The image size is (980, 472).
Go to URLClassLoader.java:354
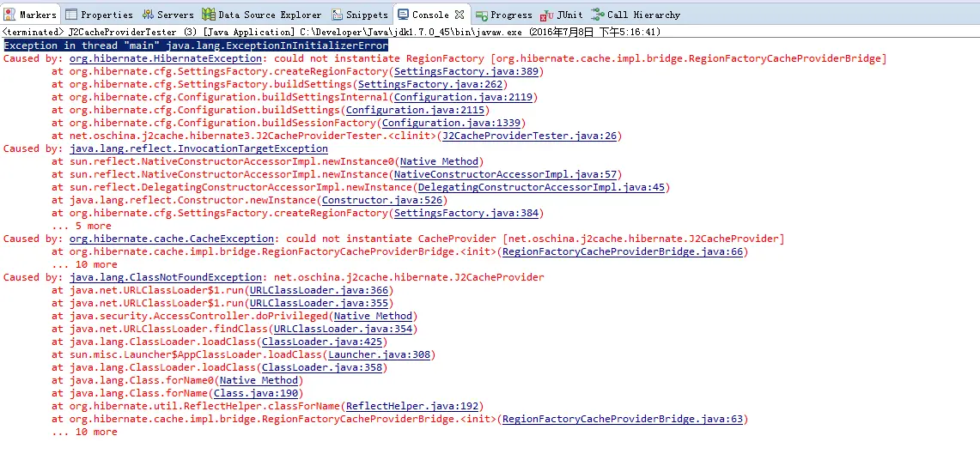(343, 329)
